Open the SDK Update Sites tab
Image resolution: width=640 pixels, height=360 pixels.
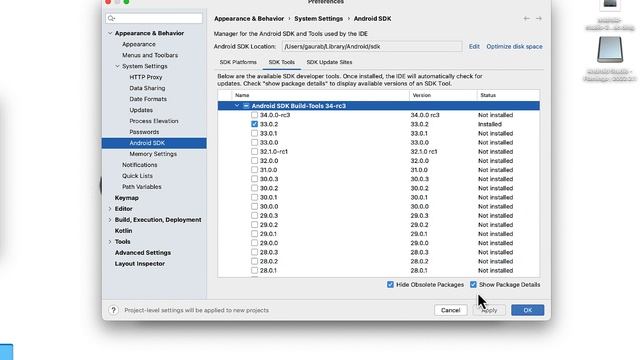(329, 62)
